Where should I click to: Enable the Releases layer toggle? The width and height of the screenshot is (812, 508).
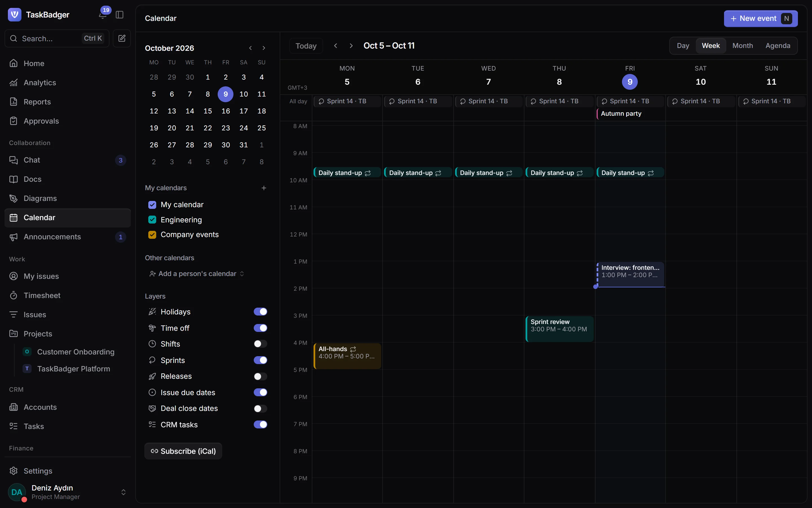click(x=261, y=376)
